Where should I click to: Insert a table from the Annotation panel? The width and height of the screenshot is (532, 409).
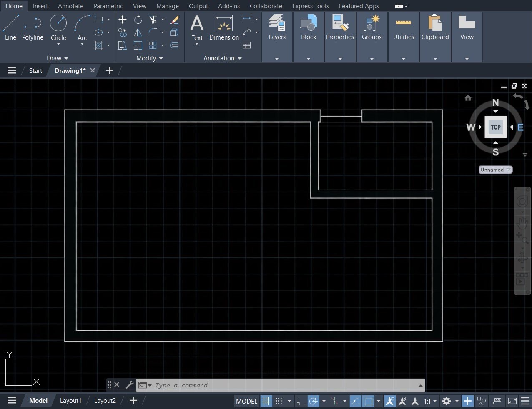[x=247, y=45]
